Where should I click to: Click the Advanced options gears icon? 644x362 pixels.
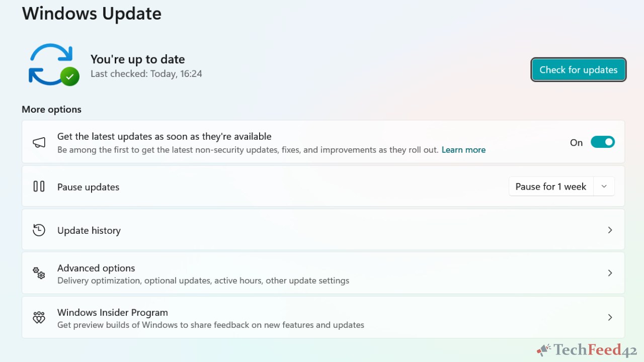click(x=39, y=273)
